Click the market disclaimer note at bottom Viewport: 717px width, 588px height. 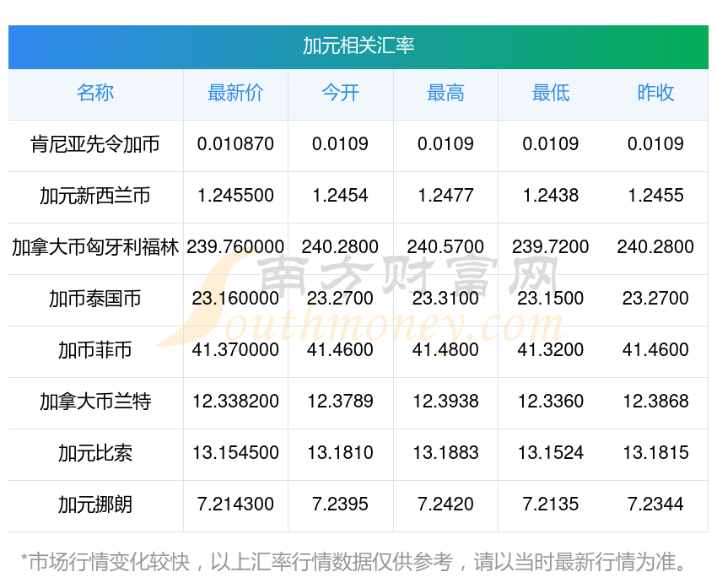click(358, 562)
